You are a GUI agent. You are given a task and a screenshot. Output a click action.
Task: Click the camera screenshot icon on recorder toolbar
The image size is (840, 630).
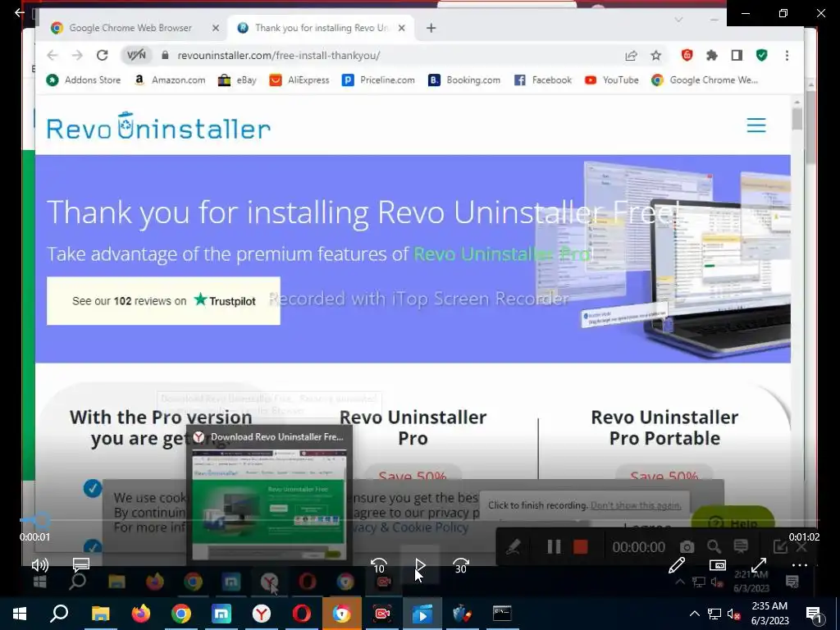pos(687,546)
